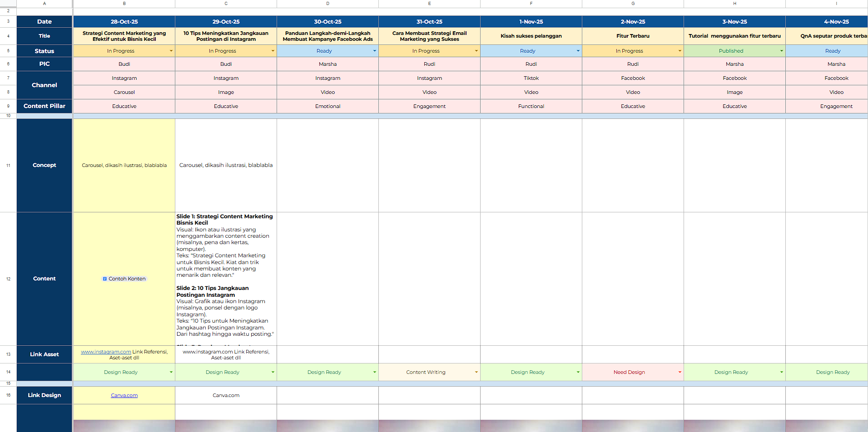Select the Budi PIC cell under 29-Oct-25
Screen dimensions: 868x432
tap(226, 64)
